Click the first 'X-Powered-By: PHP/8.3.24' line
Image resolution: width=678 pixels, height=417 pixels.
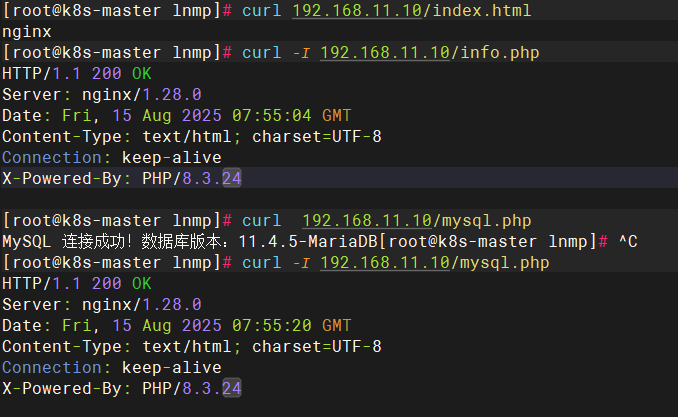click(122, 178)
